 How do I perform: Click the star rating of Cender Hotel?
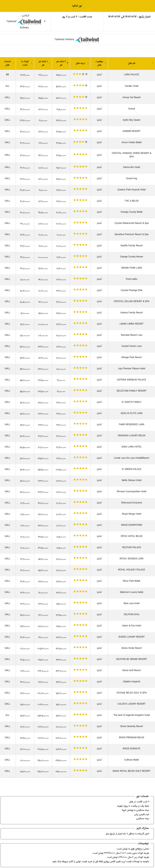coord(80,86)
